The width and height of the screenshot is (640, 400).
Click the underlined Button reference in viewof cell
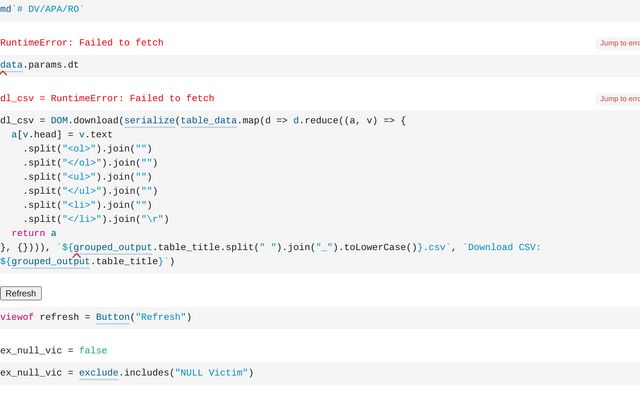(x=113, y=317)
